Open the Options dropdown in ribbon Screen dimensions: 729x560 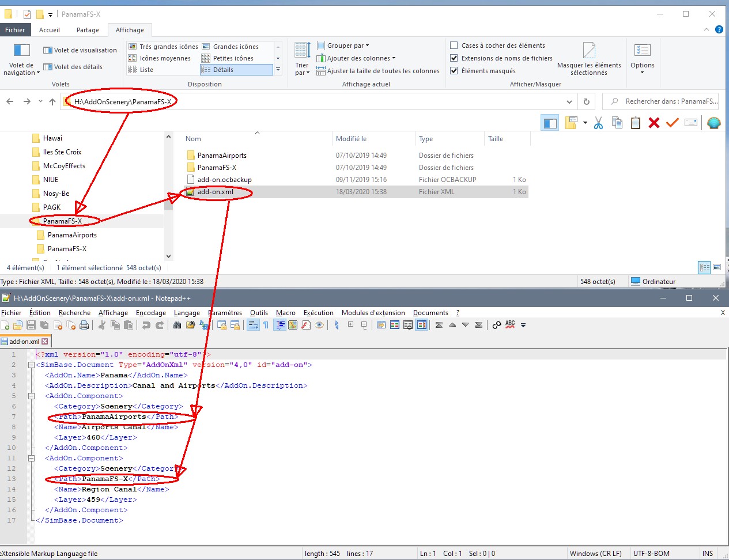tap(642, 59)
